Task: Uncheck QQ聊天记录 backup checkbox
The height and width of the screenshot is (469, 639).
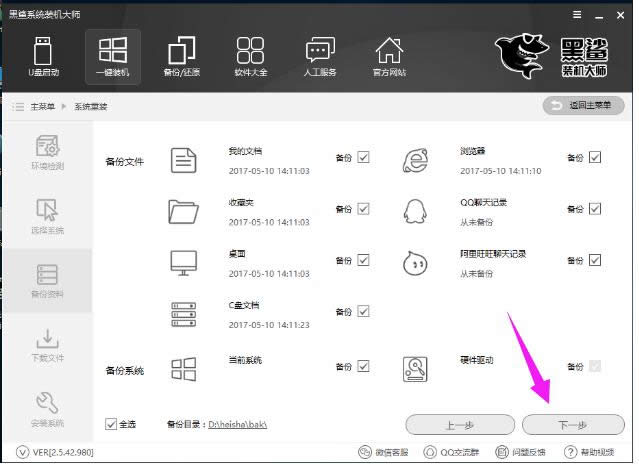Action: point(595,209)
